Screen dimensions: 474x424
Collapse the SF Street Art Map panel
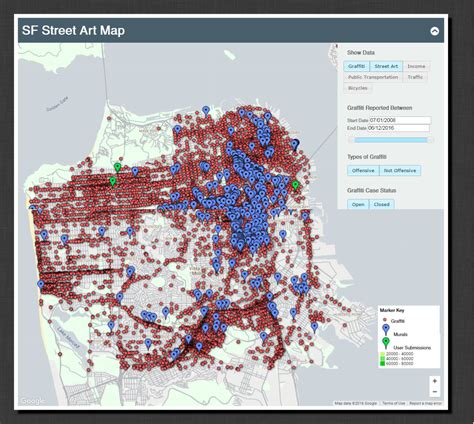click(435, 31)
